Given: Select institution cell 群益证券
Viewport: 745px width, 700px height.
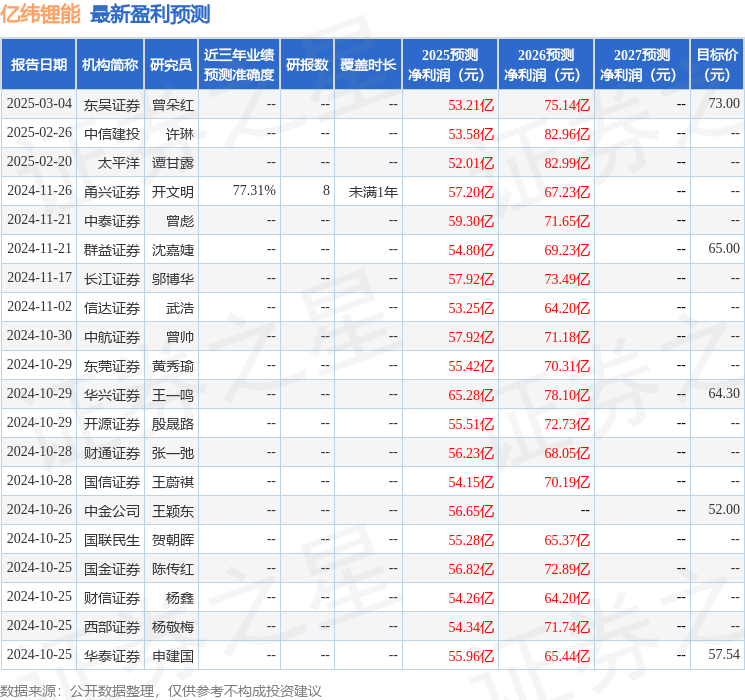Looking at the screenshot, I should [x=112, y=250].
